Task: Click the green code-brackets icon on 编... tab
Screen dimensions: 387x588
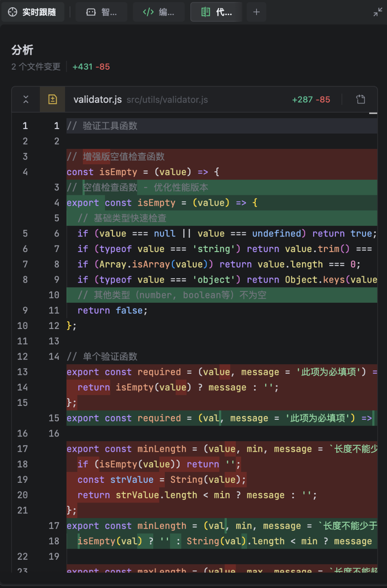Action: (148, 12)
